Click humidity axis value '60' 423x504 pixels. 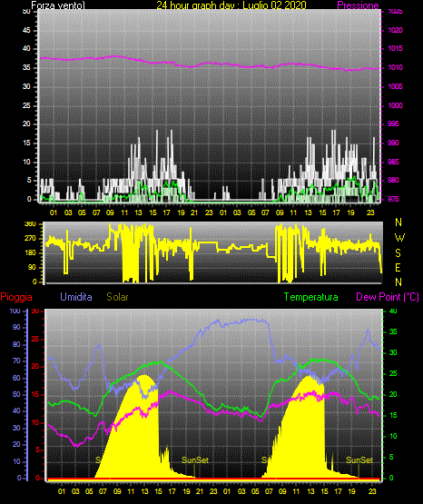pyautogui.click(x=16, y=378)
